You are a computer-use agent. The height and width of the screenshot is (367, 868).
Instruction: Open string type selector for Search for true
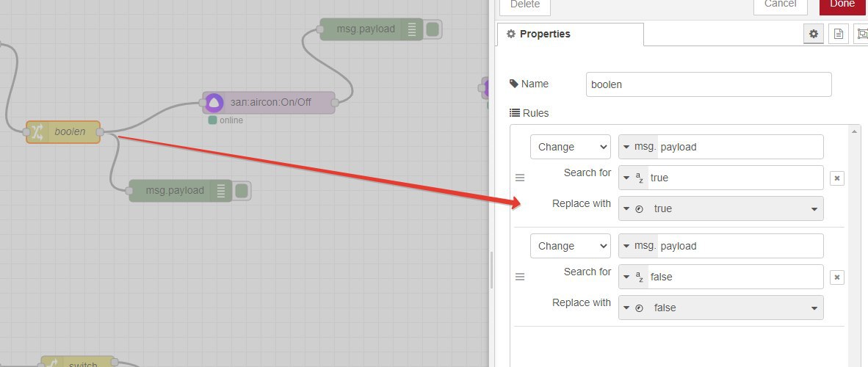point(634,178)
